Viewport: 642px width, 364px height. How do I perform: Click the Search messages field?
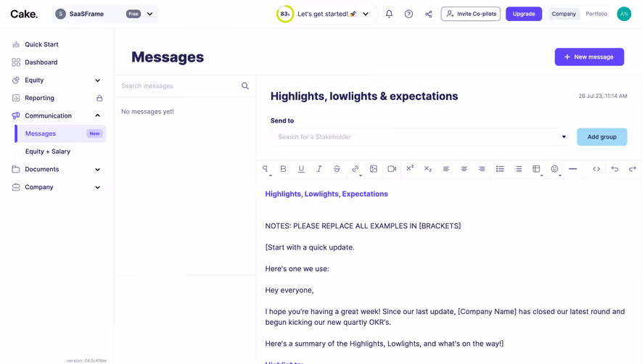pos(179,86)
